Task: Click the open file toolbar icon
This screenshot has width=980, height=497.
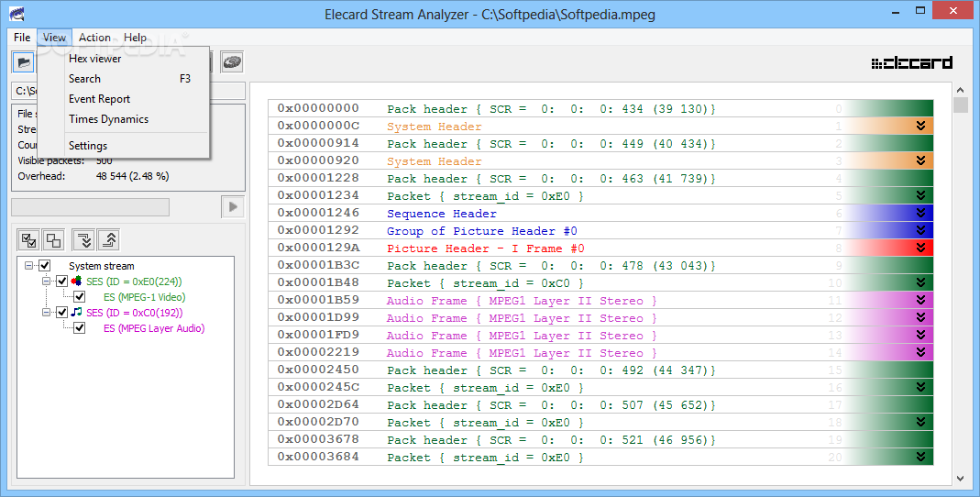Action: pos(23,61)
